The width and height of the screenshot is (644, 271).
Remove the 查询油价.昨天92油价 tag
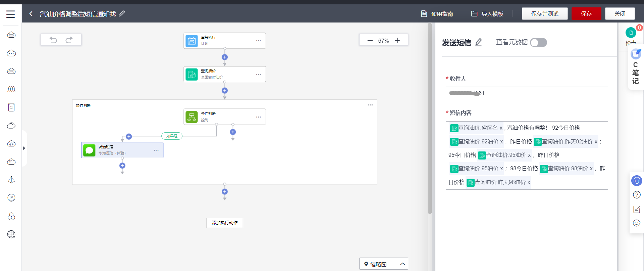click(x=596, y=142)
